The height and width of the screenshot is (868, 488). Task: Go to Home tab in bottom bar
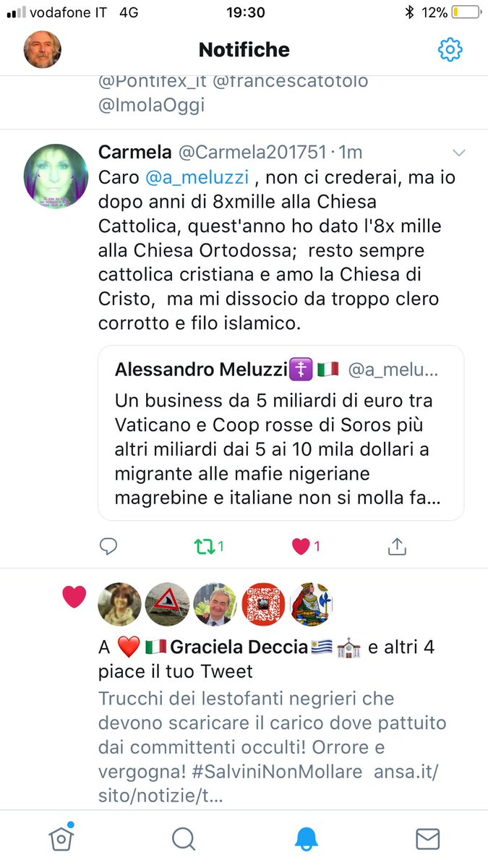pos(61,838)
